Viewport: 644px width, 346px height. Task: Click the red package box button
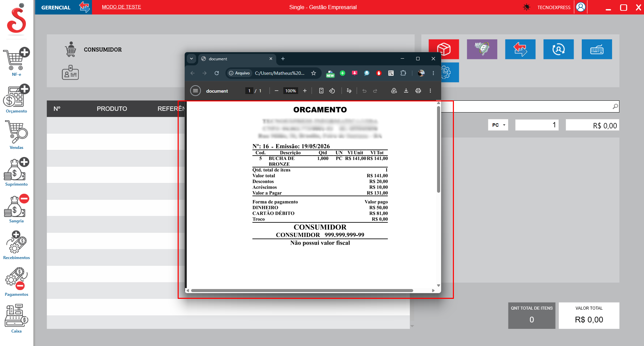(x=444, y=49)
